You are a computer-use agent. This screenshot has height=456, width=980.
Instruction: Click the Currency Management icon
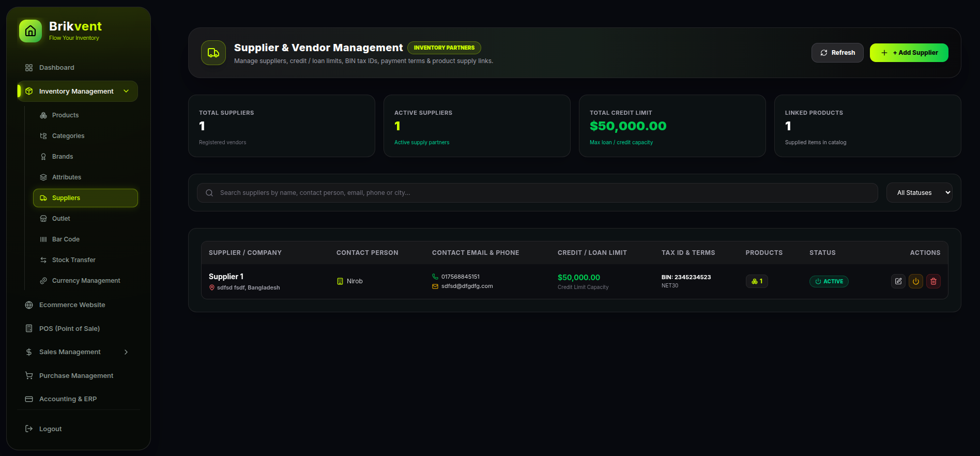pos(43,281)
